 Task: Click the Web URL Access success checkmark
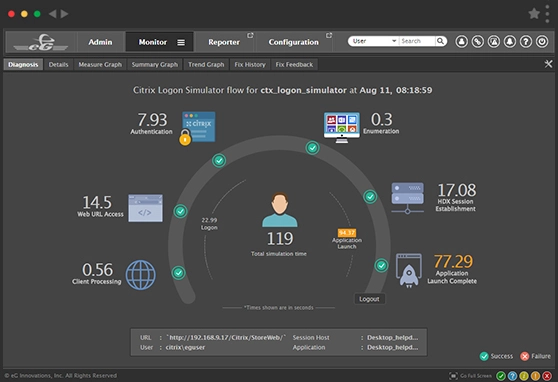pos(180,211)
